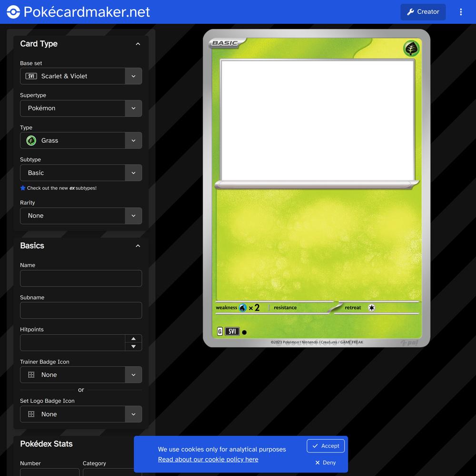Image resolution: width=476 pixels, height=476 pixels.
Task: Collapse the Card Type section
Action: (138, 44)
